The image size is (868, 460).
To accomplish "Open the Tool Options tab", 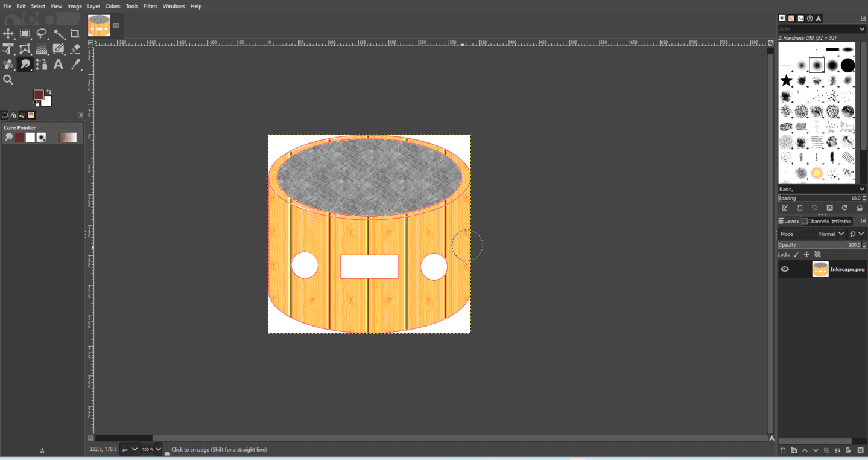I will pos(5,115).
